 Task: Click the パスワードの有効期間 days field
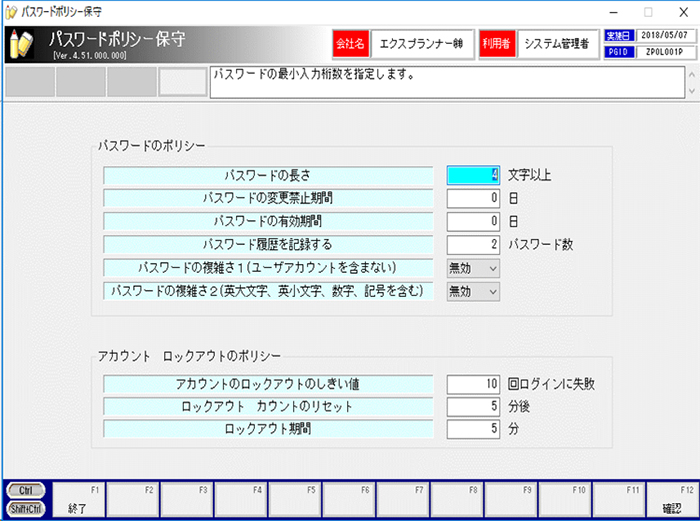(x=473, y=221)
